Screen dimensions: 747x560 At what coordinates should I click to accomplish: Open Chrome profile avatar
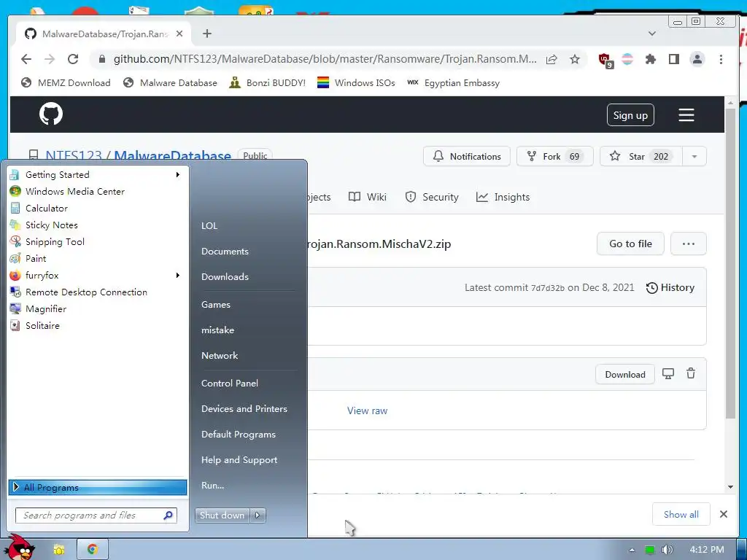tap(697, 59)
